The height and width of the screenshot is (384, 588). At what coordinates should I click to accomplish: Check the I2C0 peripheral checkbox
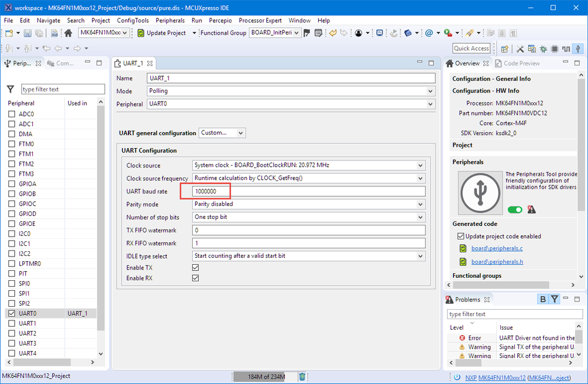point(12,234)
